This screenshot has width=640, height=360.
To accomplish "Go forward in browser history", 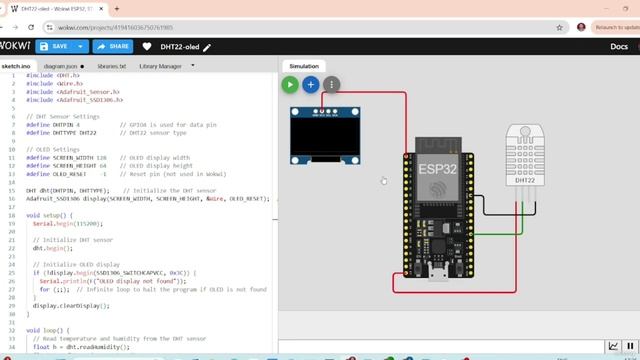I will click(x=15, y=27).
